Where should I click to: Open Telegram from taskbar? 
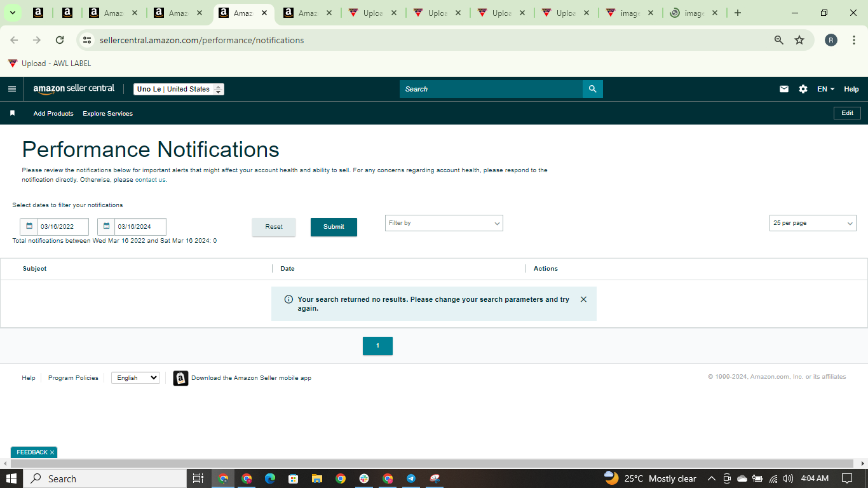411,478
